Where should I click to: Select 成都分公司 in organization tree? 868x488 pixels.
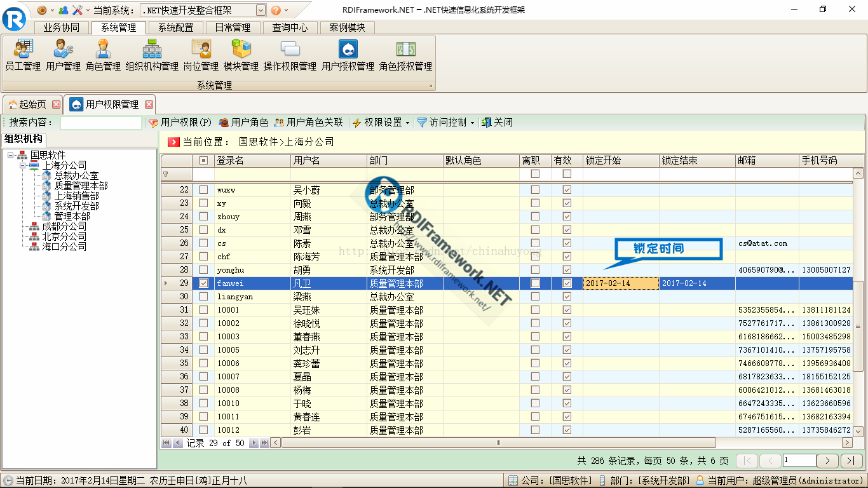click(x=64, y=226)
